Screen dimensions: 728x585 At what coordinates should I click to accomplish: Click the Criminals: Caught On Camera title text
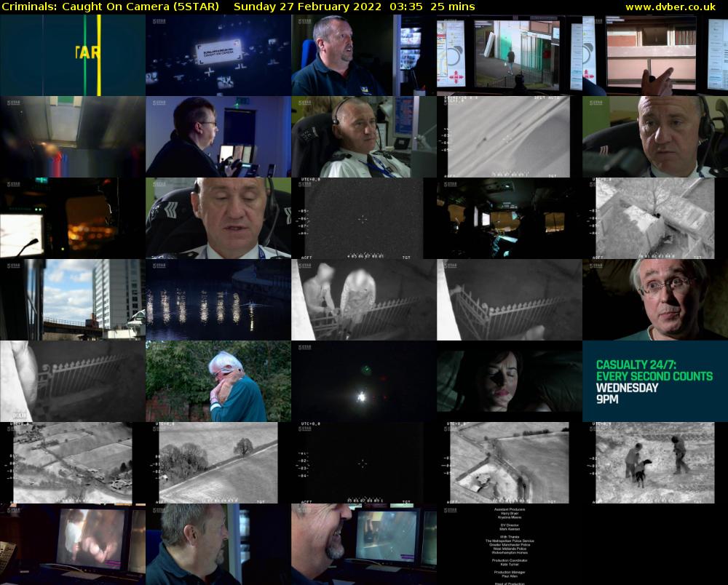[110, 7]
